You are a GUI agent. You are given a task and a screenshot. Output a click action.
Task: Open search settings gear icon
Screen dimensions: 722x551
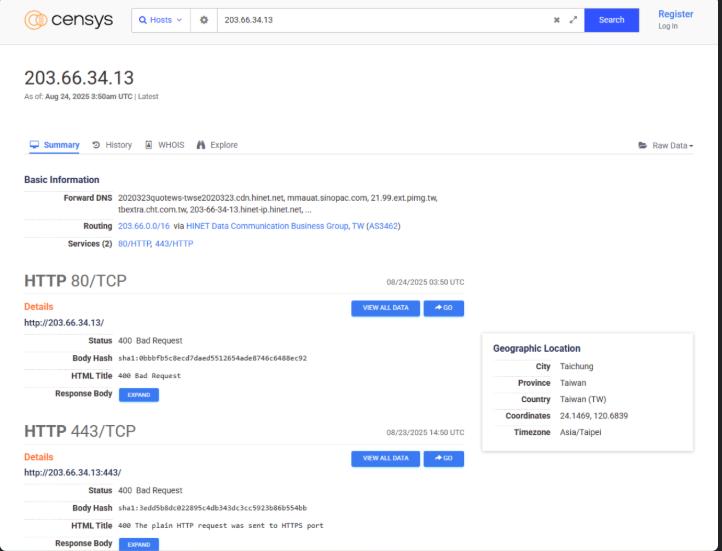204,20
